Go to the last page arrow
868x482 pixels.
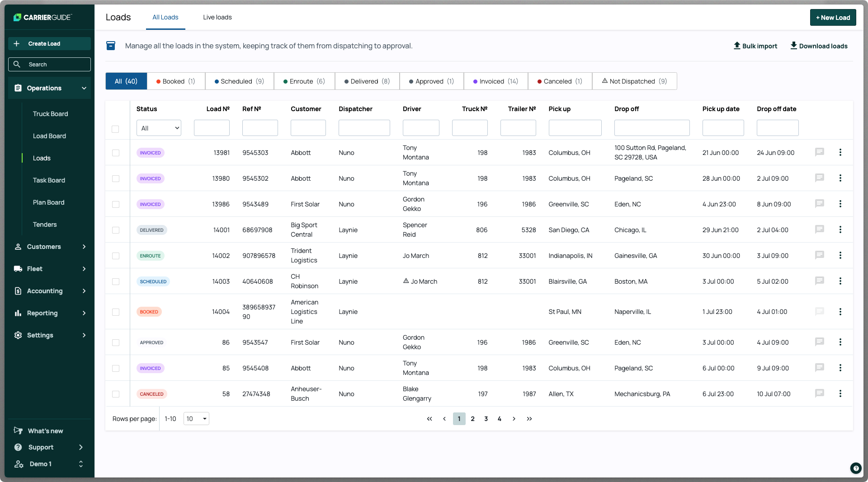[529, 419]
